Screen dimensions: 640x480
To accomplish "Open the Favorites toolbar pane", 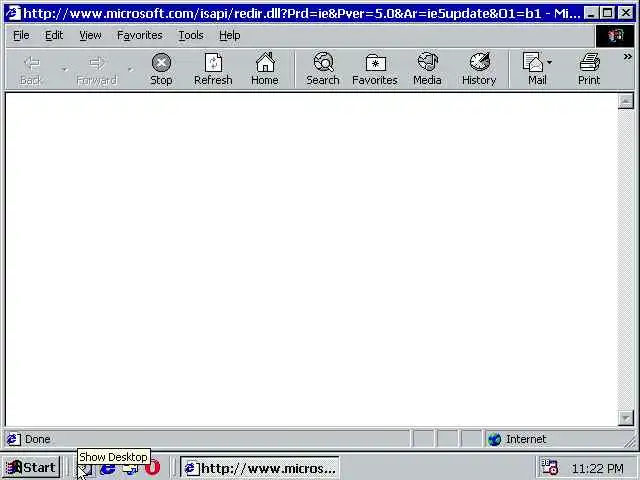I will click(375, 69).
